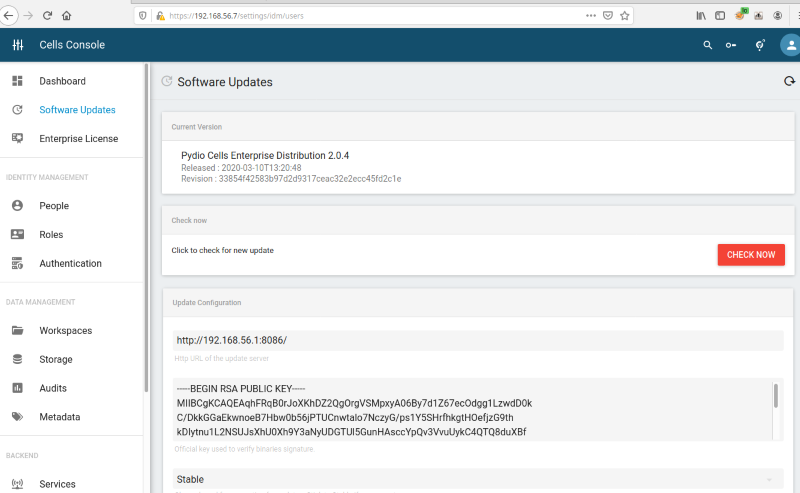Open the Stable channel dropdown
Image resolution: width=800 pixels, height=493 pixels.
tap(478, 479)
